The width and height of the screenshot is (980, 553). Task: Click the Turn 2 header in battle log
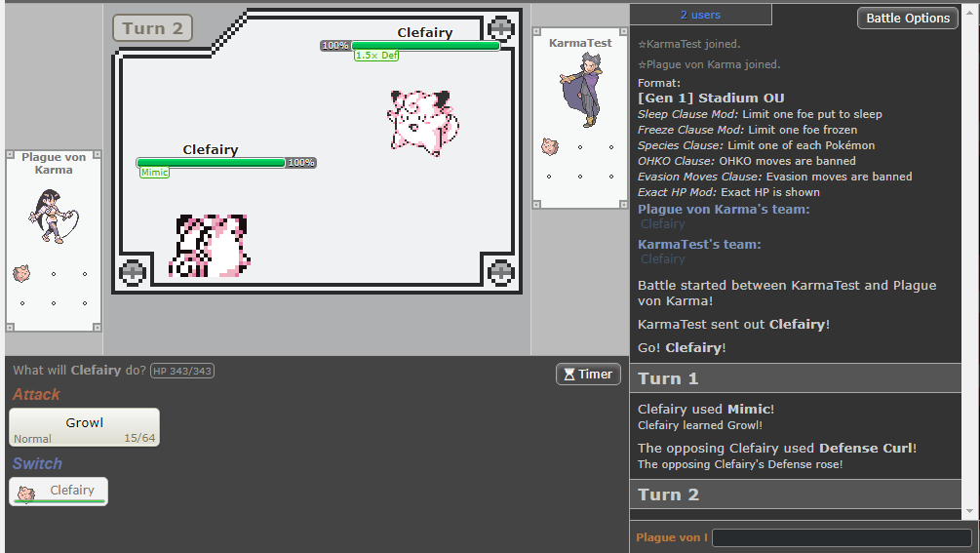coord(795,494)
